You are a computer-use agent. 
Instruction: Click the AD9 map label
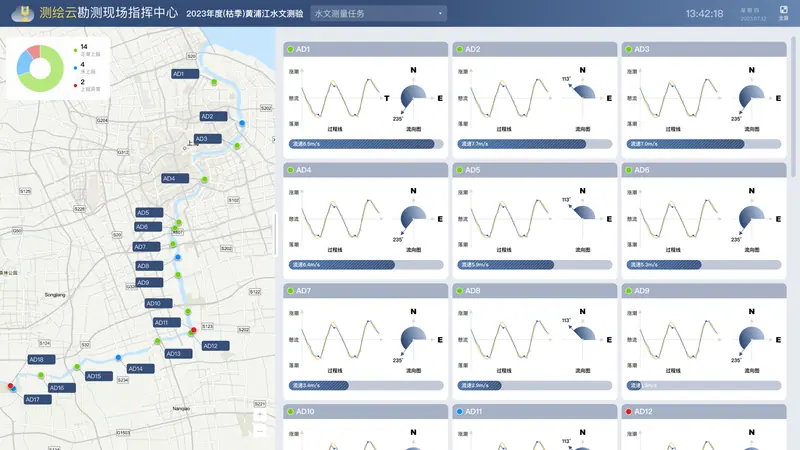point(149,283)
